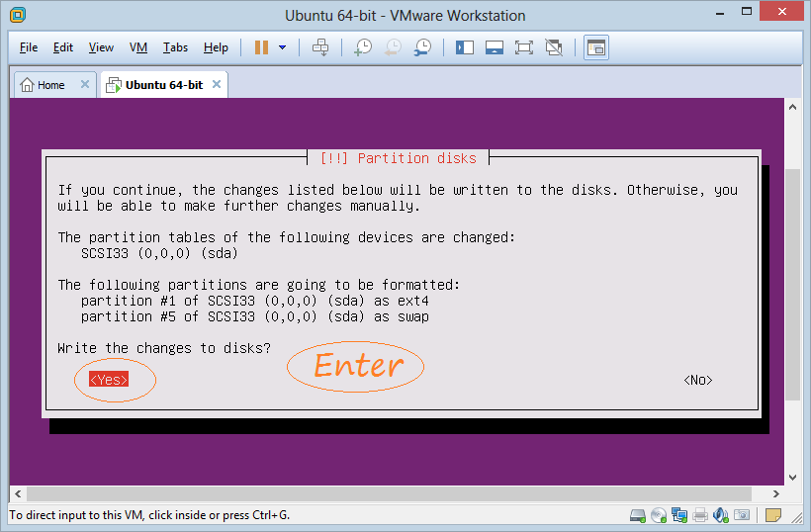Open the Tabs menu
The height and width of the screenshot is (532, 811).
pos(175,47)
